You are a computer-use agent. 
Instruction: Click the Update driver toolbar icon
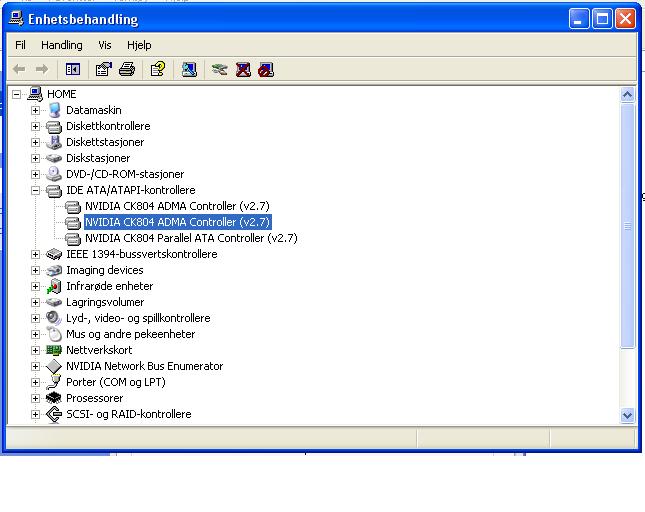point(220,70)
